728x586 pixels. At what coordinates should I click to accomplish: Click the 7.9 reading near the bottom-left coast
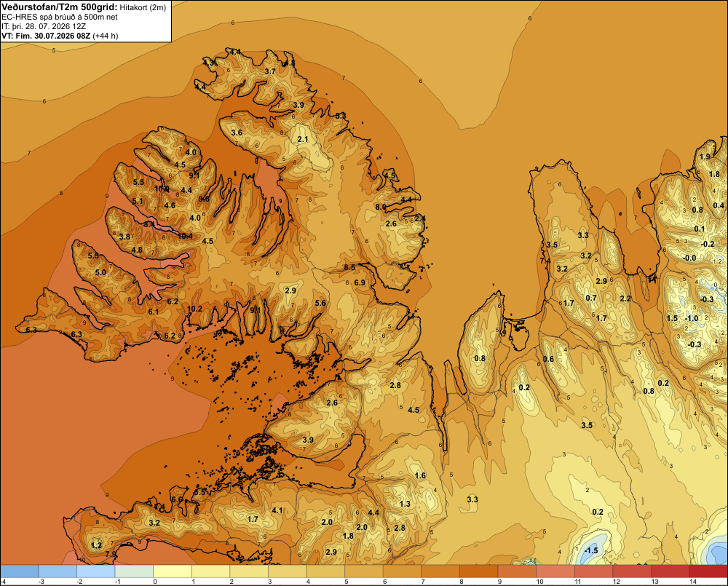pyautogui.click(x=111, y=554)
